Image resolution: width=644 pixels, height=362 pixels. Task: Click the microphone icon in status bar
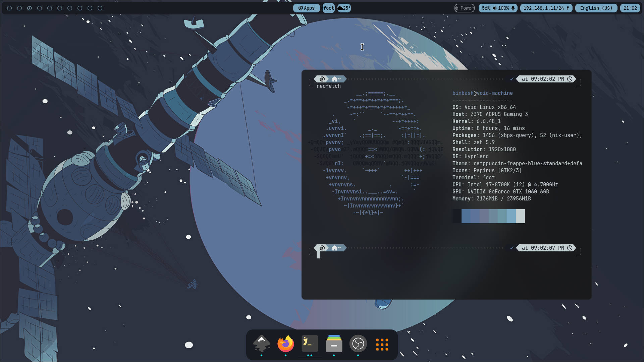tap(513, 8)
